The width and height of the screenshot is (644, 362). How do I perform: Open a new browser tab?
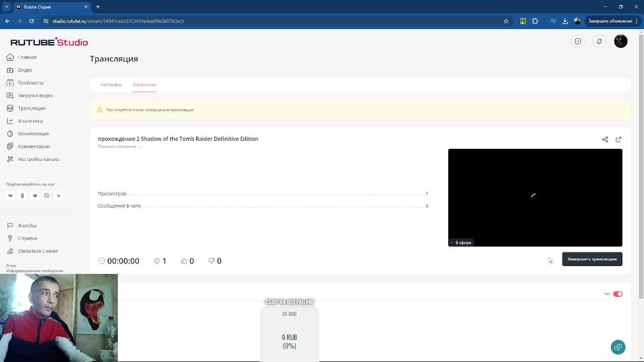click(x=98, y=7)
